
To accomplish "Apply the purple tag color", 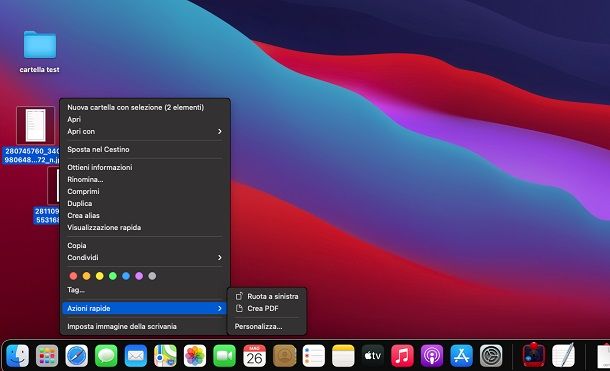I will (x=139, y=276).
